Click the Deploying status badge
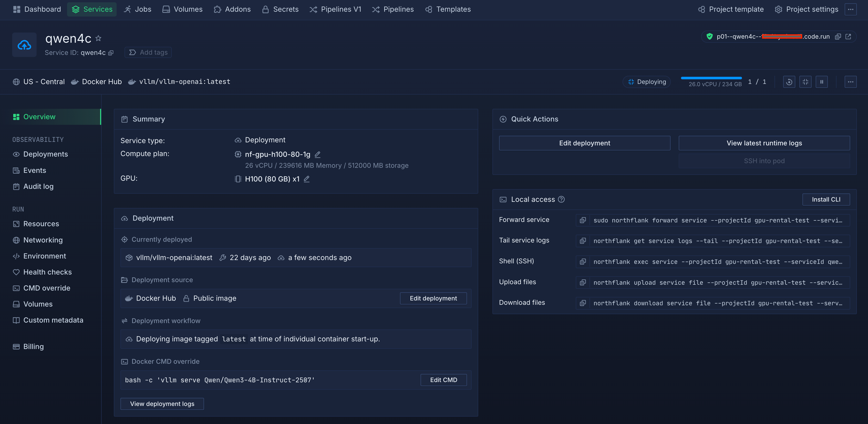The image size is (868, 424). click(x=647, y=82)
